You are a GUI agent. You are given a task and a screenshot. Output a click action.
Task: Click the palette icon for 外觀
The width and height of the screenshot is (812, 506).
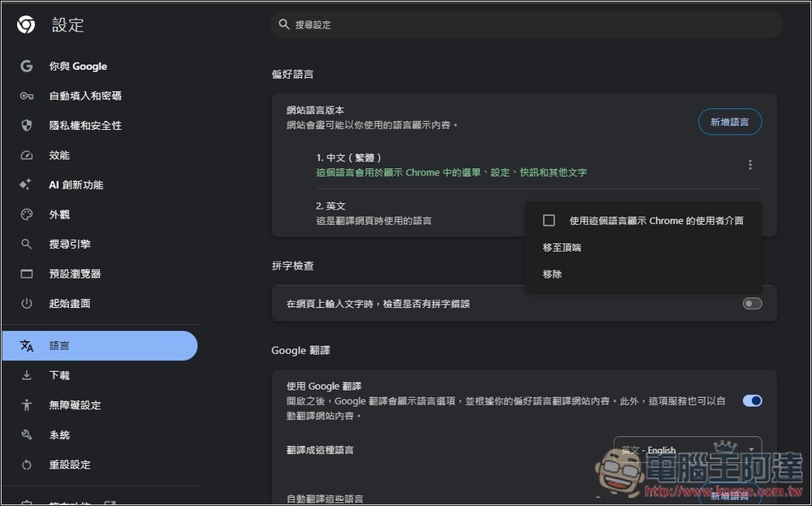click(27, 214)
